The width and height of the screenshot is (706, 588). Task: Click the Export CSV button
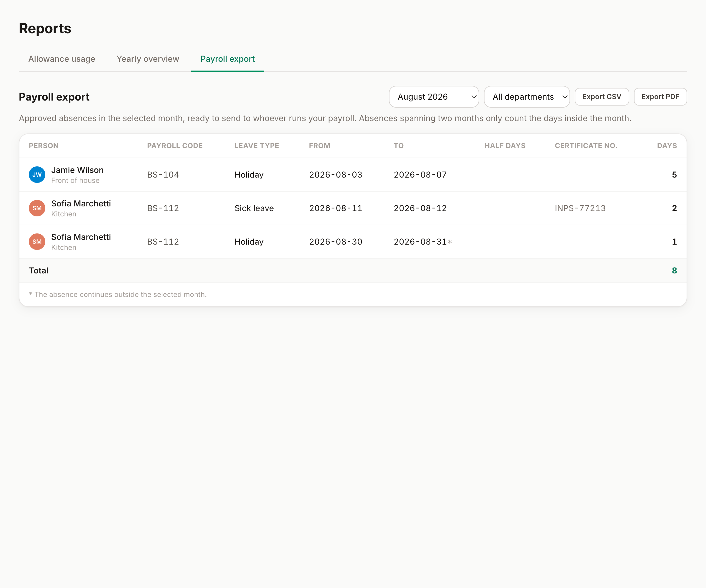(602, 97)
